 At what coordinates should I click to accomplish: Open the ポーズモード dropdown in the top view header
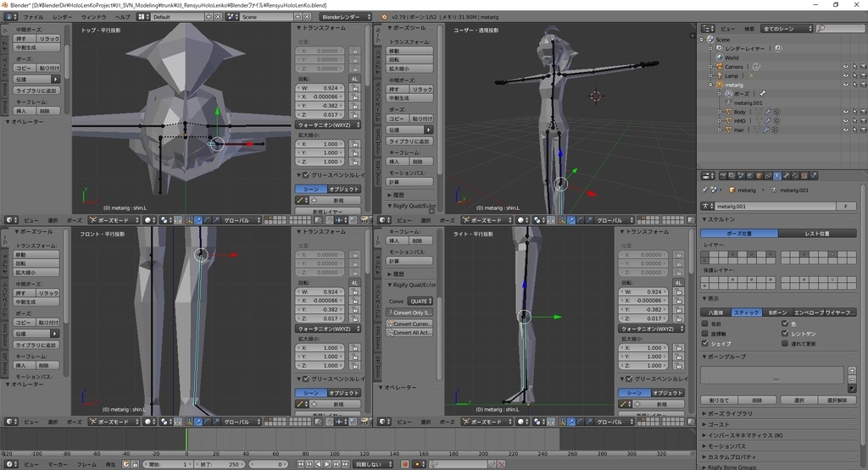[114, 220]
